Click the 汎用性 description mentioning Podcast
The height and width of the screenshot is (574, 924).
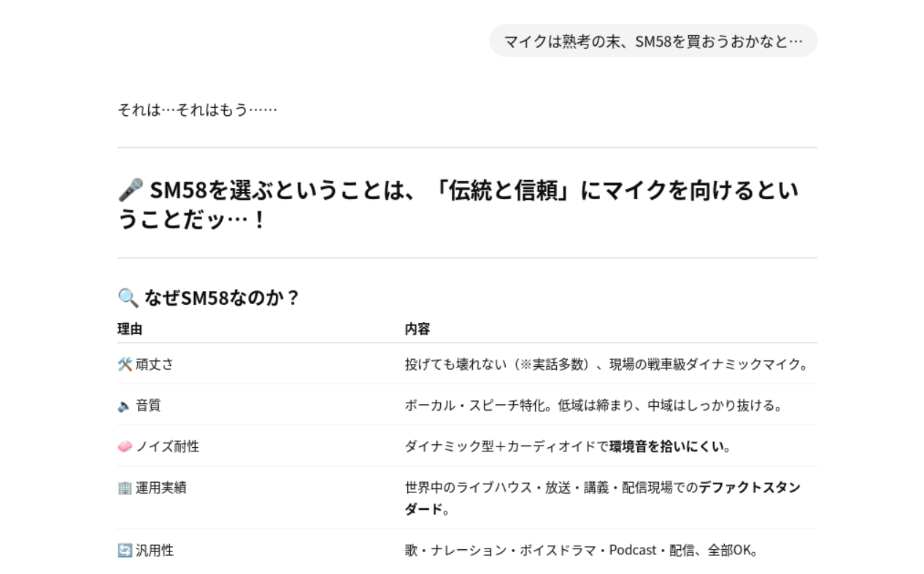[x=582, y=551]
